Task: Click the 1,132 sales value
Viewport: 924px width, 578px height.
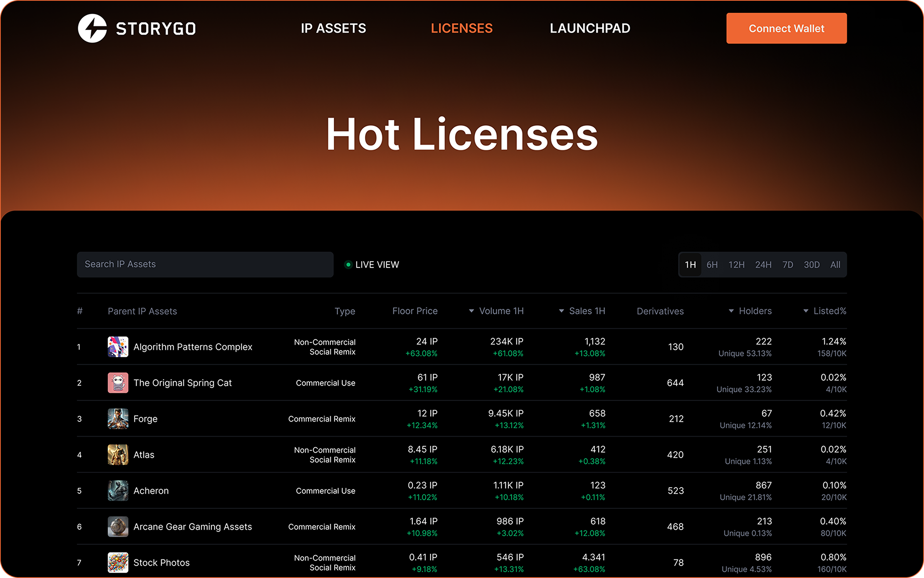Action: pos(594,341)
